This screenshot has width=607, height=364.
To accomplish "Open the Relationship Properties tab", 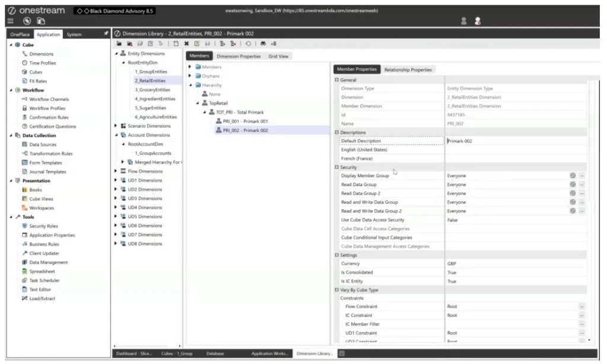I will pyautogui.click(x=408, y=70).
